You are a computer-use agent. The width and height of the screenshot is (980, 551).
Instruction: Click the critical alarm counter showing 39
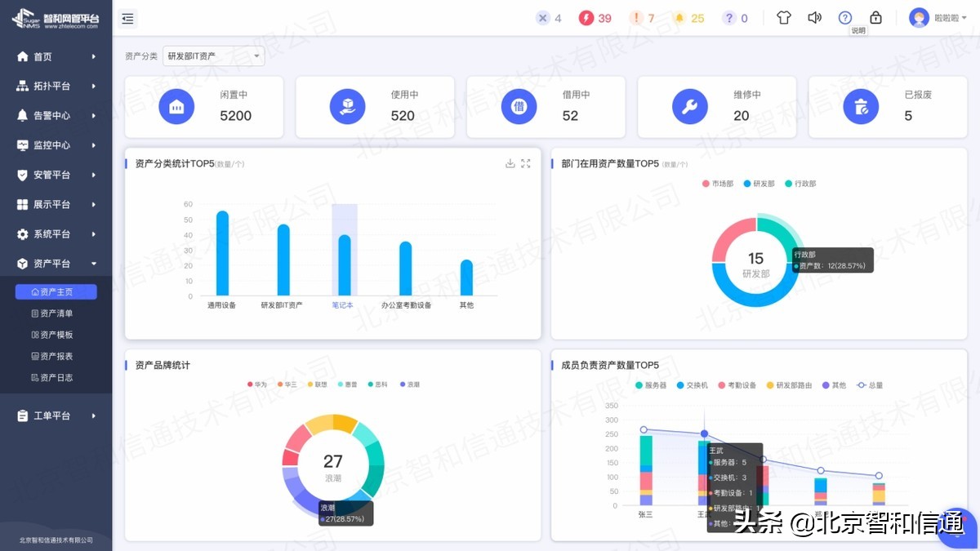[x=595, y=17]
